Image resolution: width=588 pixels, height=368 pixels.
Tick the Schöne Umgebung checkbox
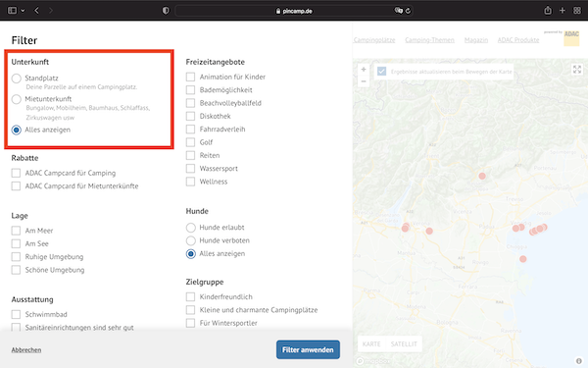[x=16, y=270]
